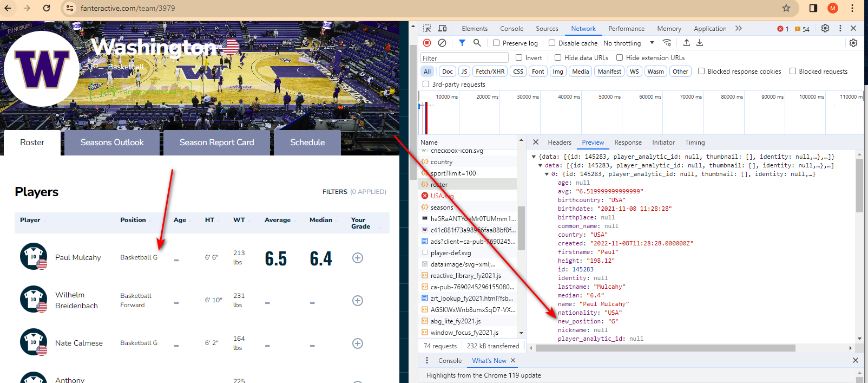Screen dimensions: 868x383
Task: Open DevTools customize three-dot menu
Action: pos(840,28)
